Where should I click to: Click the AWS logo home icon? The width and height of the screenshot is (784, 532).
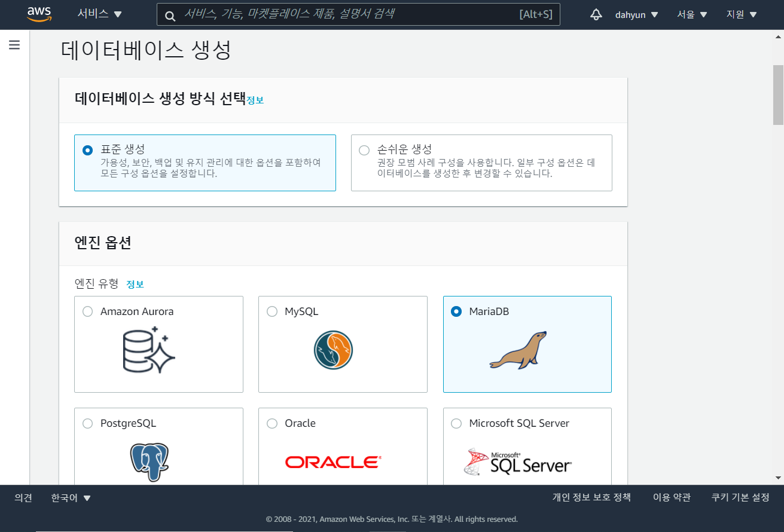[39, 14]
